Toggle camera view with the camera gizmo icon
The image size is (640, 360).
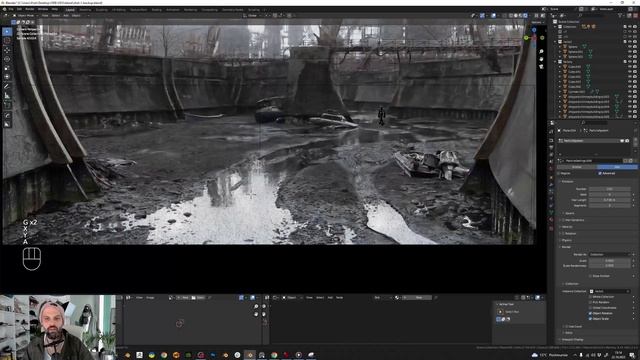click(541, 66)
